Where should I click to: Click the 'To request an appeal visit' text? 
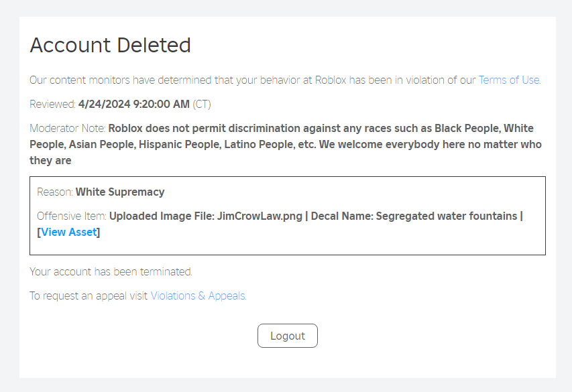pyautogui.click(x=89, y=296)
